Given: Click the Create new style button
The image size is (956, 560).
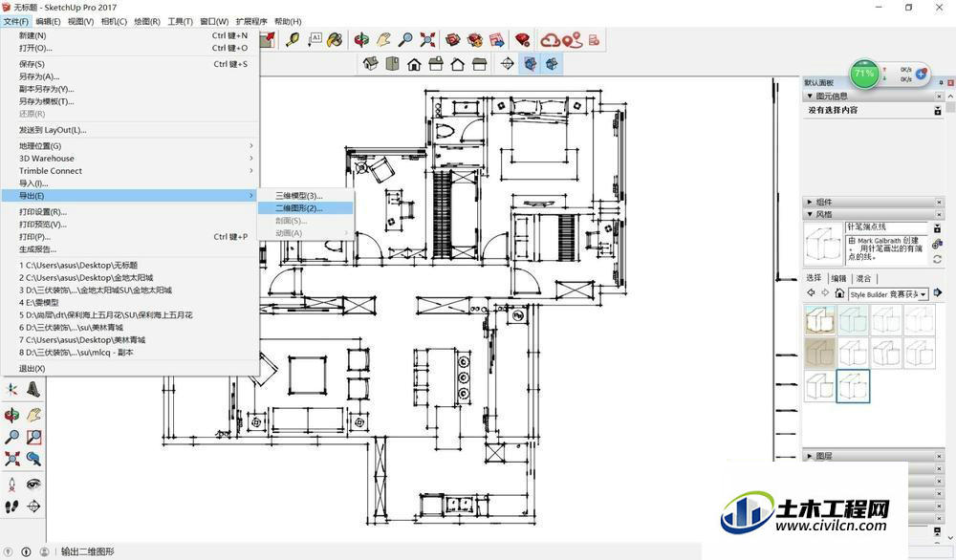Looking at the screenshot, I should (937, 243).
